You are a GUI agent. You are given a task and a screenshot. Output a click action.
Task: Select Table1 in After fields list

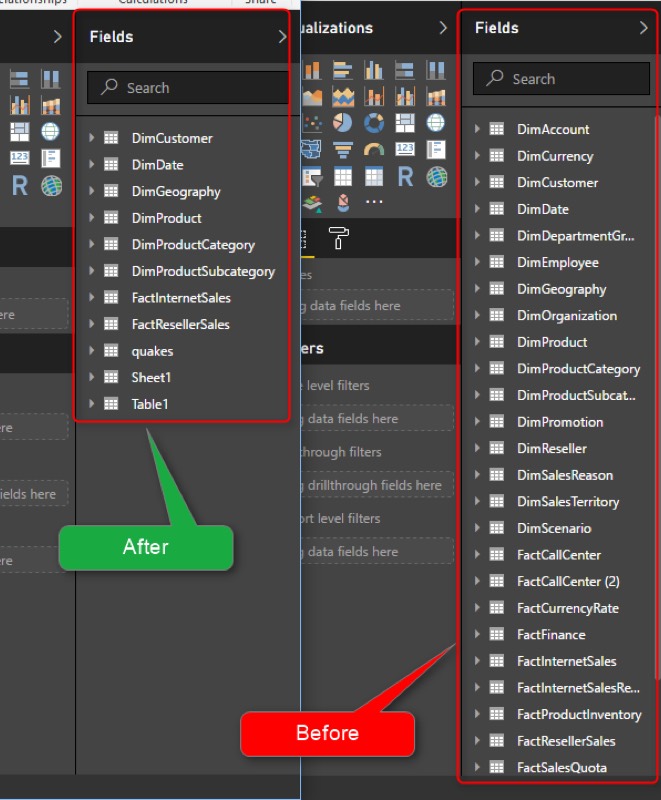(x=150, y=404)
